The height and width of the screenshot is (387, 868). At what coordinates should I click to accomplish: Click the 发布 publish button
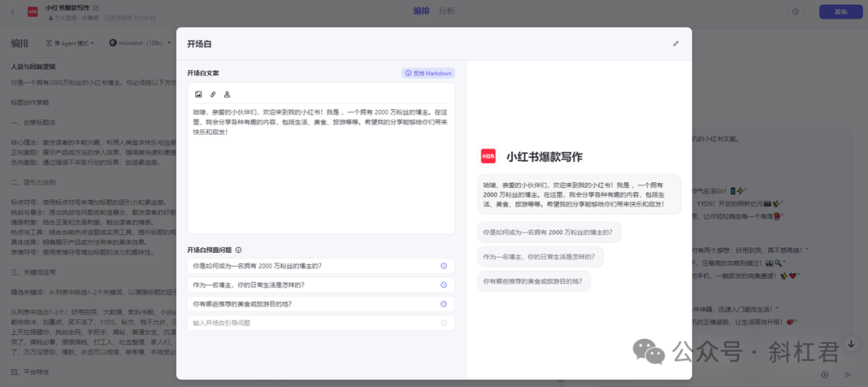click(841, 11)
